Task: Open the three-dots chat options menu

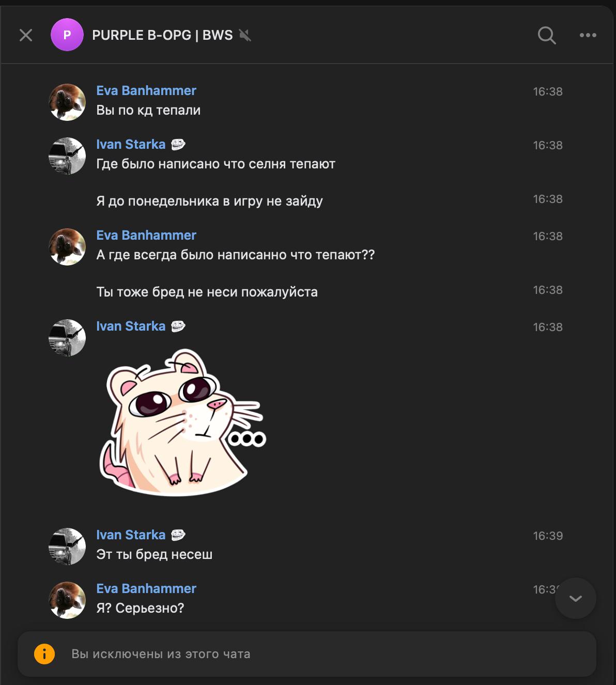Action: click(588, 35)
